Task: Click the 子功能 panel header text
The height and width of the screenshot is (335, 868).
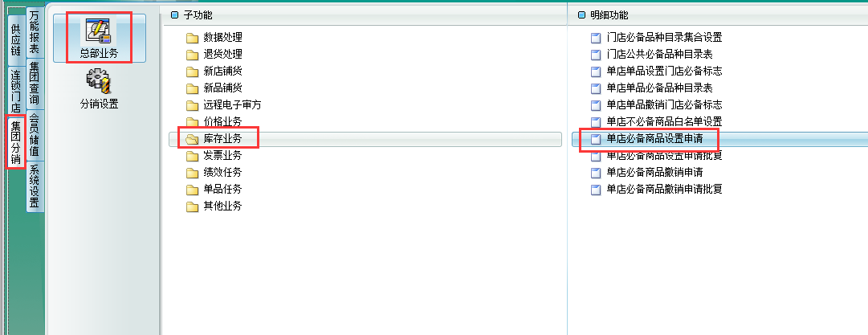Action: pos(198,15)
